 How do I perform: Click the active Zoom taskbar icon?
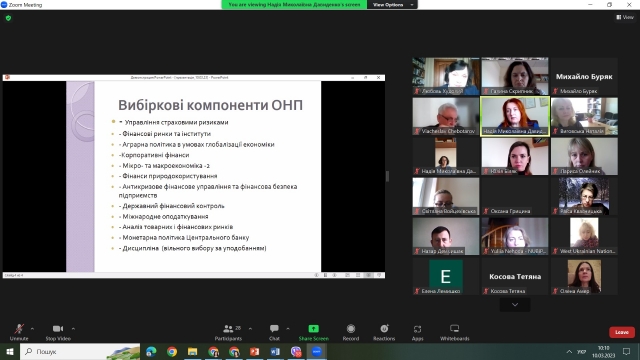click(x=317, y=351)
